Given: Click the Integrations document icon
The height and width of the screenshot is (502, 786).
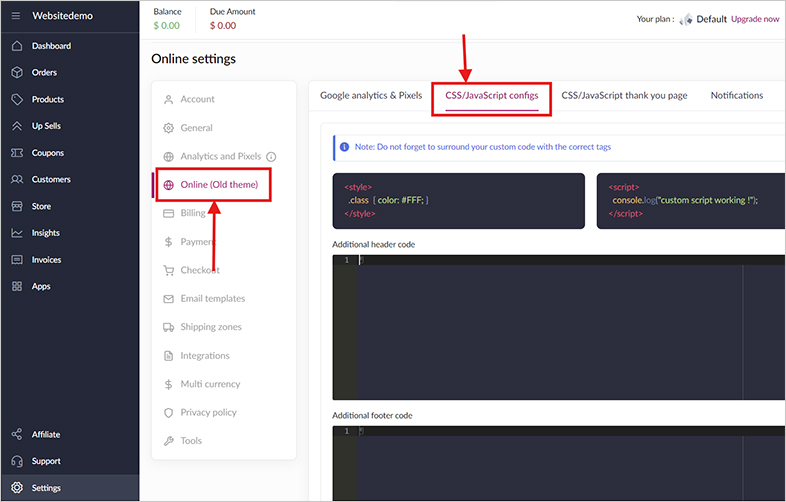Looking at the screenshot, I should point(168,356).
